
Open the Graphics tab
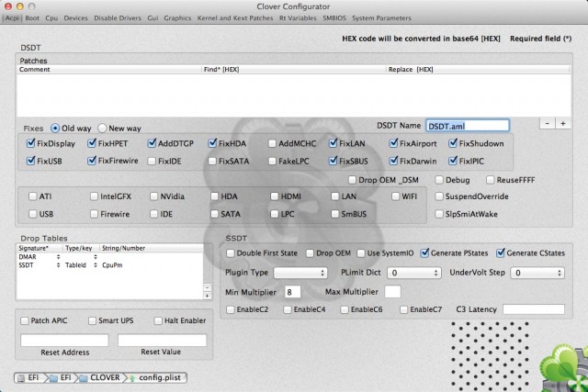(x=177, y=18)
